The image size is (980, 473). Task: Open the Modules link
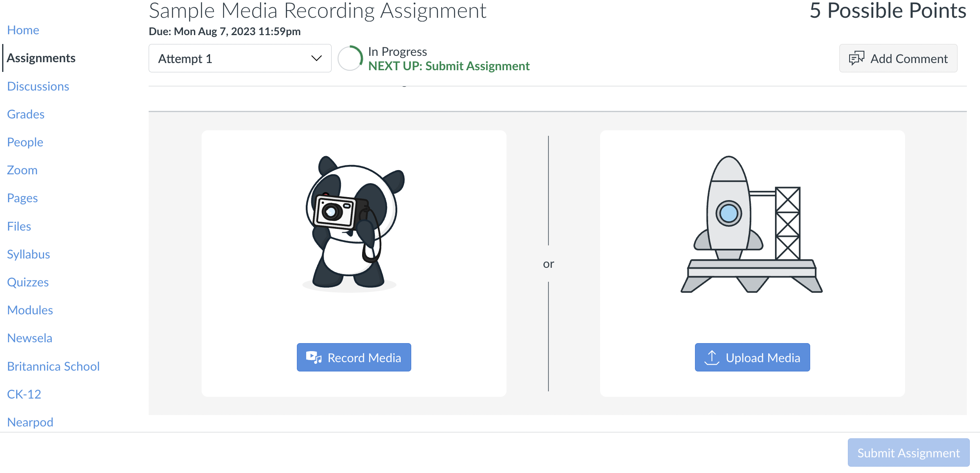(x=30, y=310)
